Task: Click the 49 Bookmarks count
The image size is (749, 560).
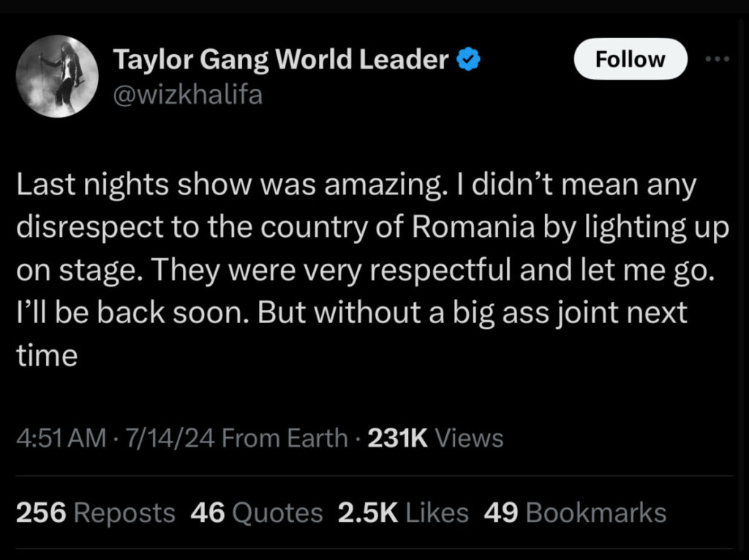Action: tap(575, 512)
